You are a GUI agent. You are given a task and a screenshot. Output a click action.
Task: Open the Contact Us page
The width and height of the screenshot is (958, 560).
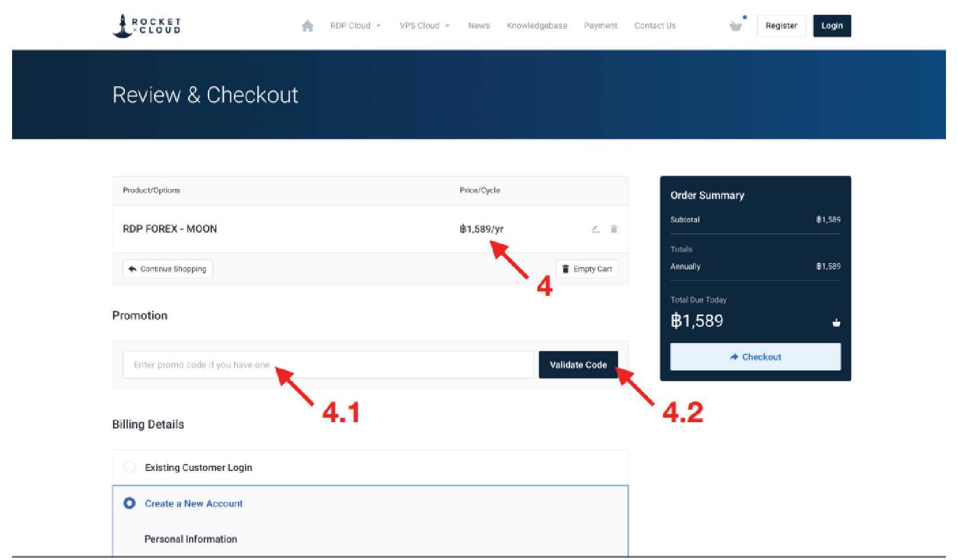[x=655, y=26]
